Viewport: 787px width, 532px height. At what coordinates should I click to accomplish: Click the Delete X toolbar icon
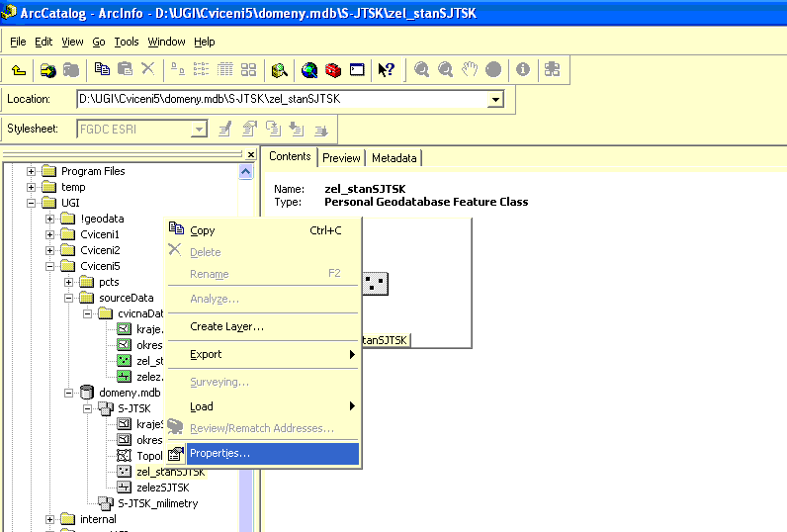[148, 69]
